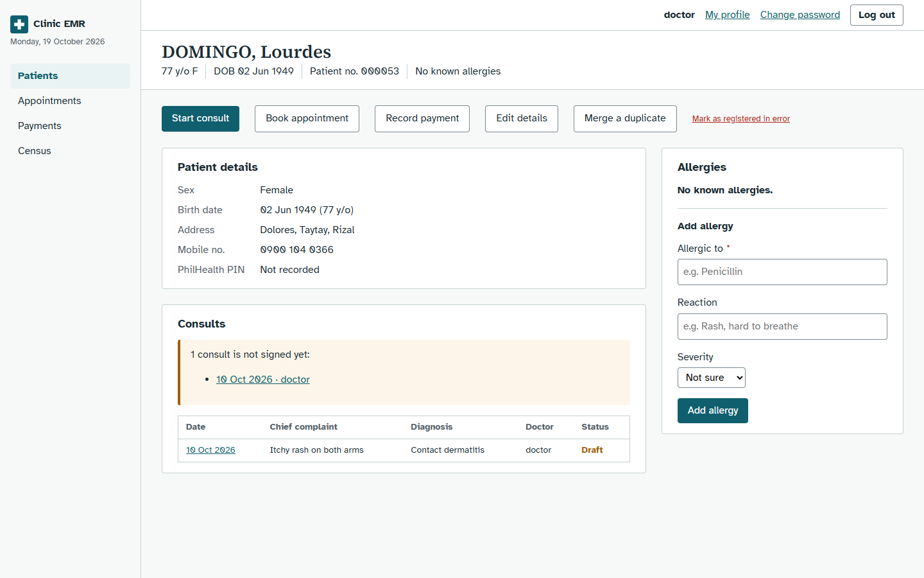The height and width of the screenshot is (578, 924).
Task: Choose Merge a duplicate
Action: (x=625, y=119)
